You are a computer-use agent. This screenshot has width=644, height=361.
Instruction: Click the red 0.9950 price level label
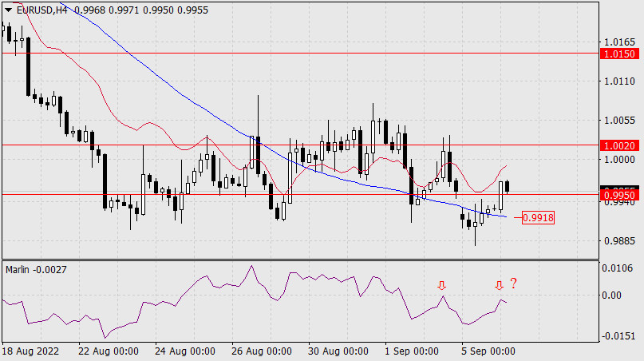click(x=619, y=195)
